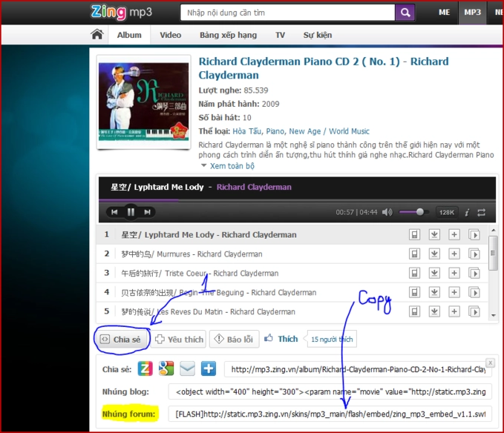Screen dimensions: 504x433
Task: Select the Nhúng blog embed code field
Action: [x=330, y=391]
